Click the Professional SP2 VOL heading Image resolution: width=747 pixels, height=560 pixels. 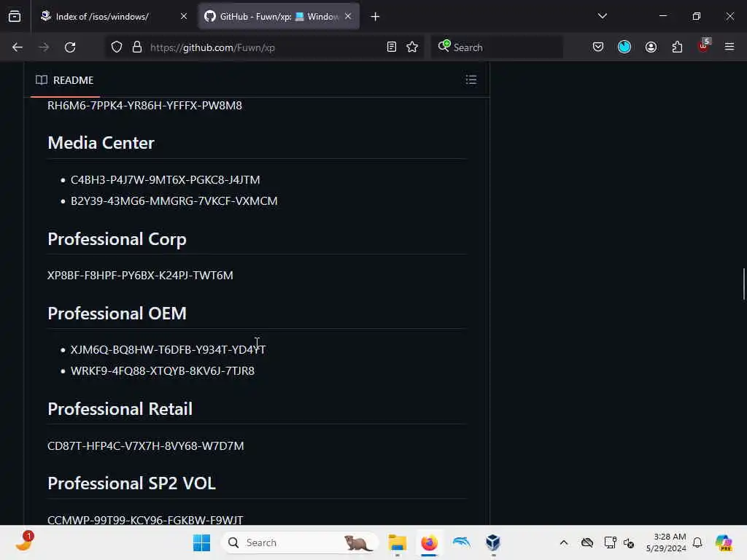131,483
